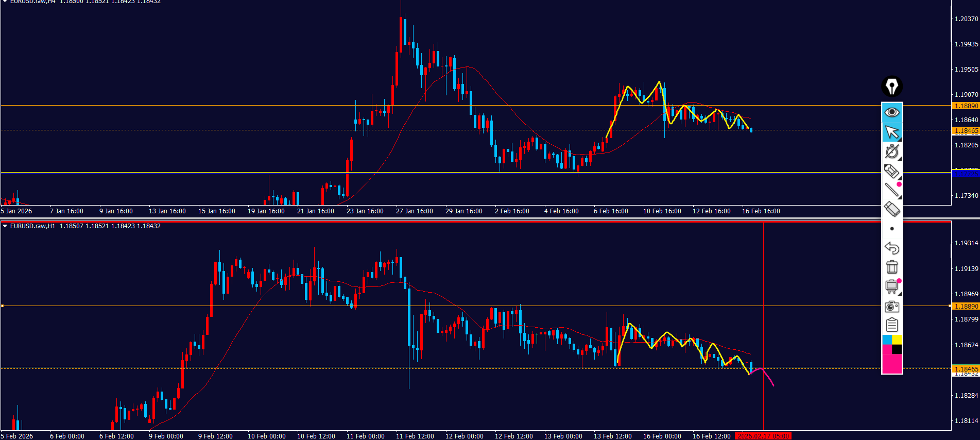Viewport: 980px width, 440px height.
Task: Select the eraser tool
Action: click(x=891, y=209)
